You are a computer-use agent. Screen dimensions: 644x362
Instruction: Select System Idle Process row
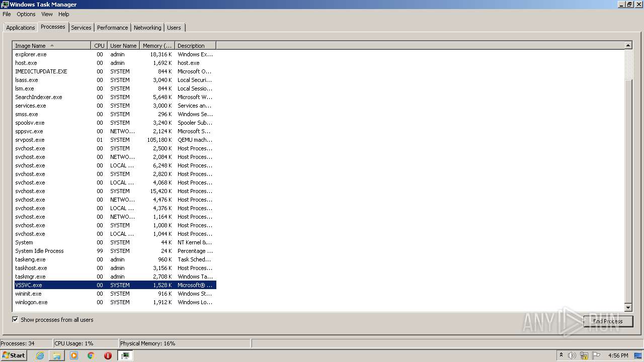(114, 251)
